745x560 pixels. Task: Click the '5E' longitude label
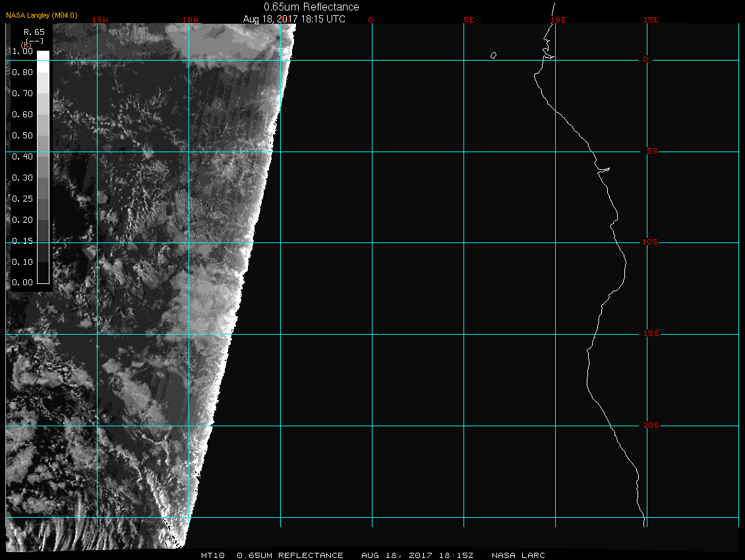469,20
